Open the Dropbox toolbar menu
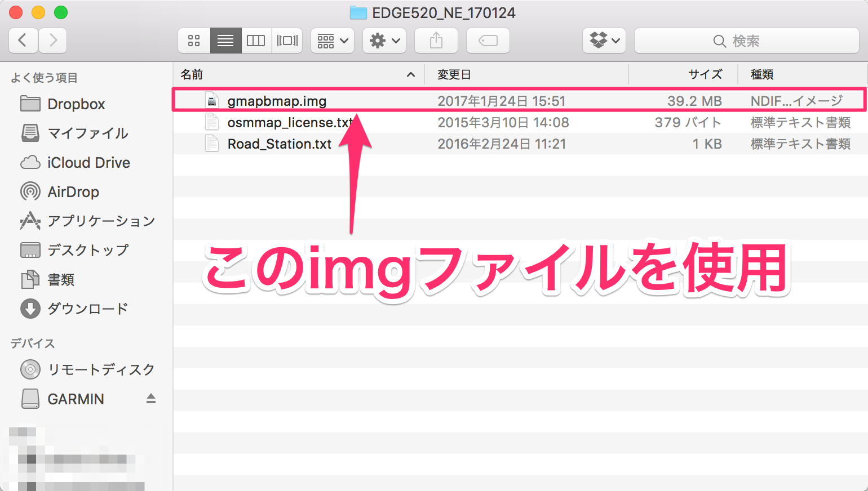The height and width of the screenshot is (491, 868). pos(604,41)
